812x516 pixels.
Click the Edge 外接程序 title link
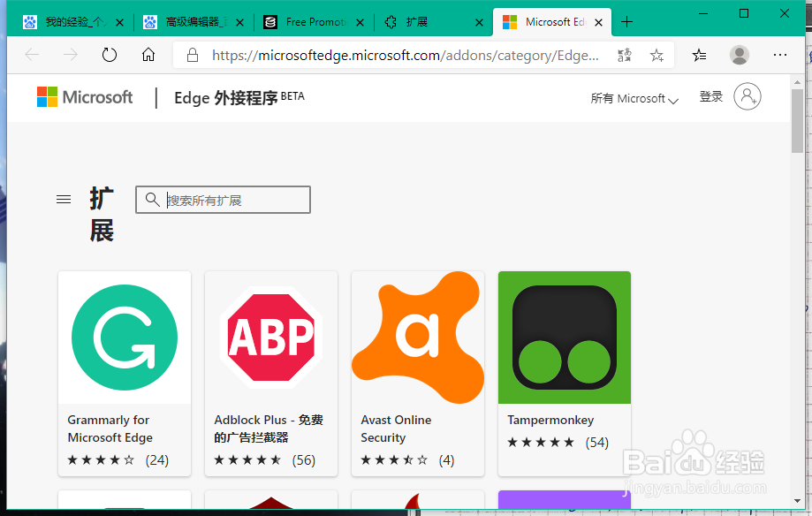click(239, 97)
